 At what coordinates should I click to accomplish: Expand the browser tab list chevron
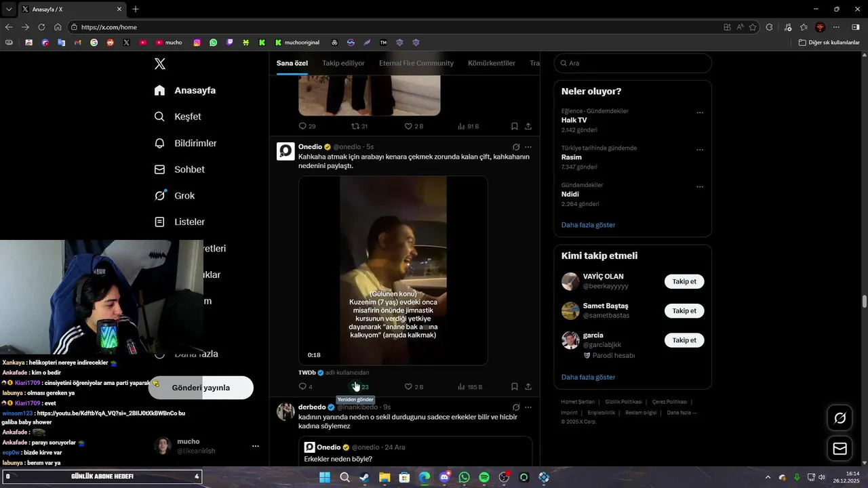[8, 9]
